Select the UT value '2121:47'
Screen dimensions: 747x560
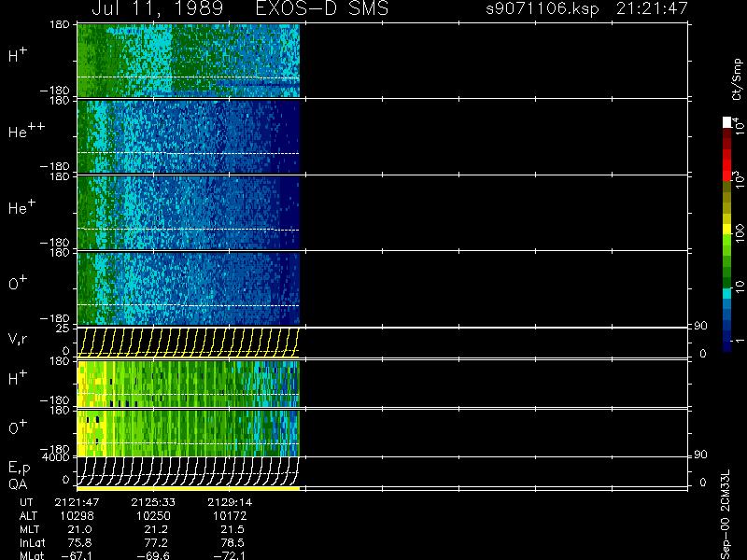click(x=77, y=502)
